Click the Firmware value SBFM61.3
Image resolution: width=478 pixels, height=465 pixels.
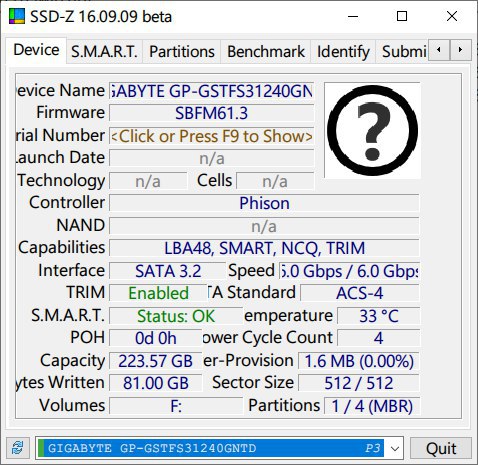point(212,113)
